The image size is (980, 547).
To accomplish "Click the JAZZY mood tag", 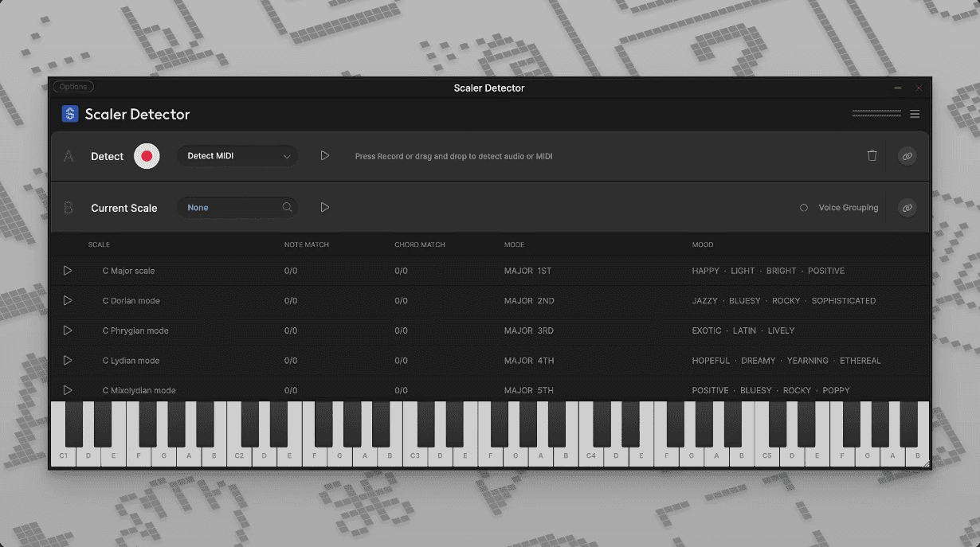I will pos(705,301).
